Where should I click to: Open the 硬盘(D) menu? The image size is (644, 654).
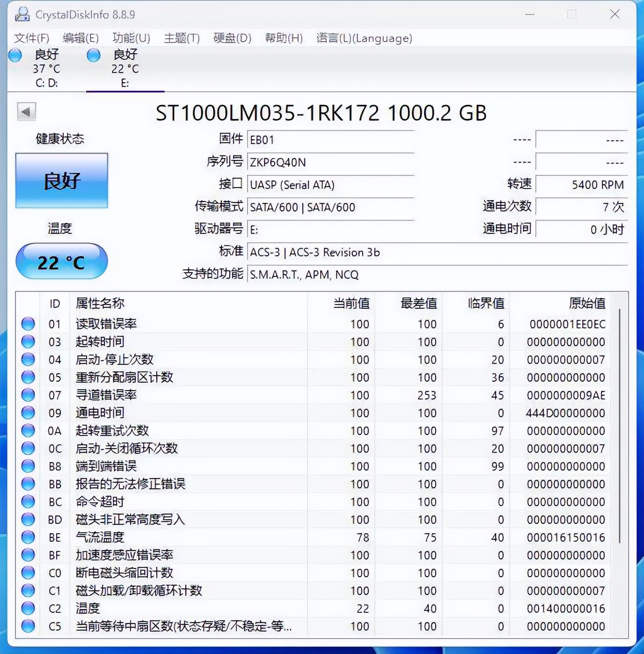click(233, 38)
